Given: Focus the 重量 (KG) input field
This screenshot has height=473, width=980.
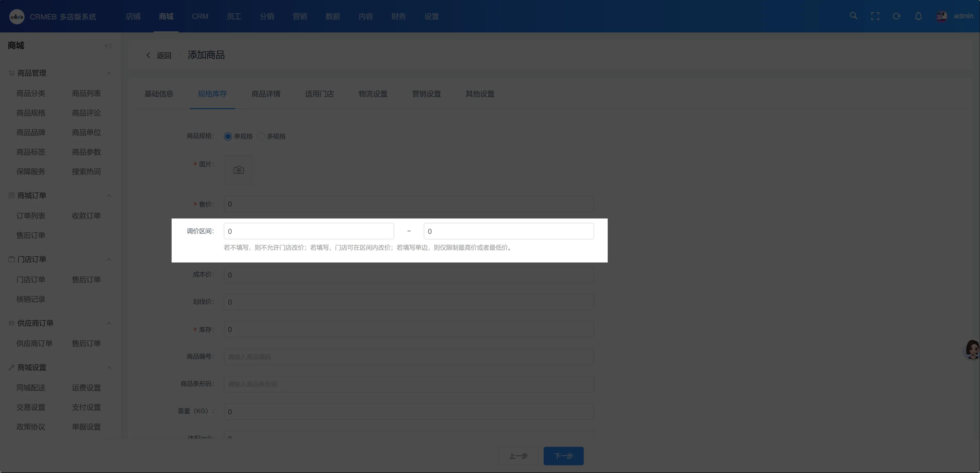Looking at the screenshot, I should pos(409,412).
